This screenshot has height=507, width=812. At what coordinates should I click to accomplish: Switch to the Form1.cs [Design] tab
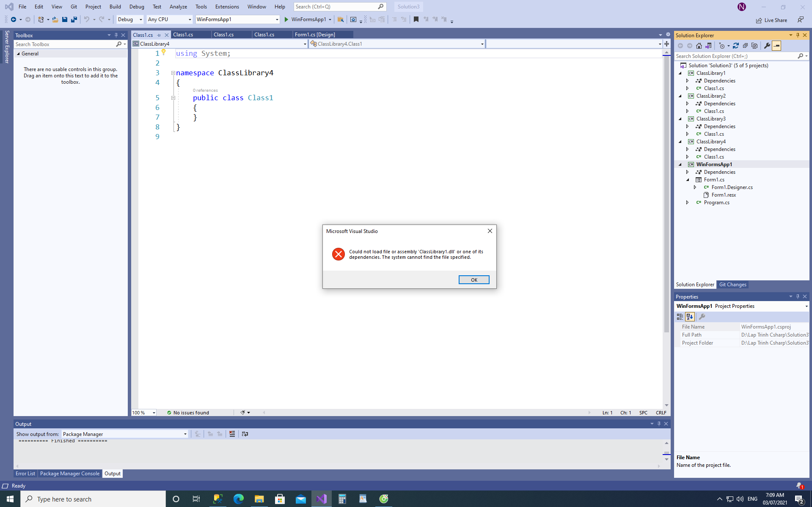coord(315,35)
